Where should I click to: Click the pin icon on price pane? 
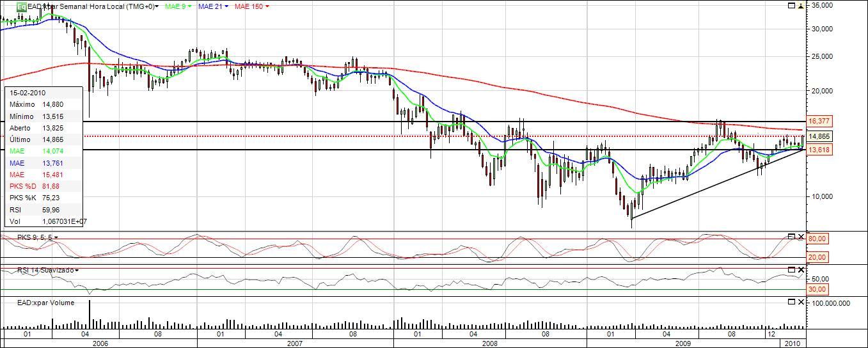[800, 5]
